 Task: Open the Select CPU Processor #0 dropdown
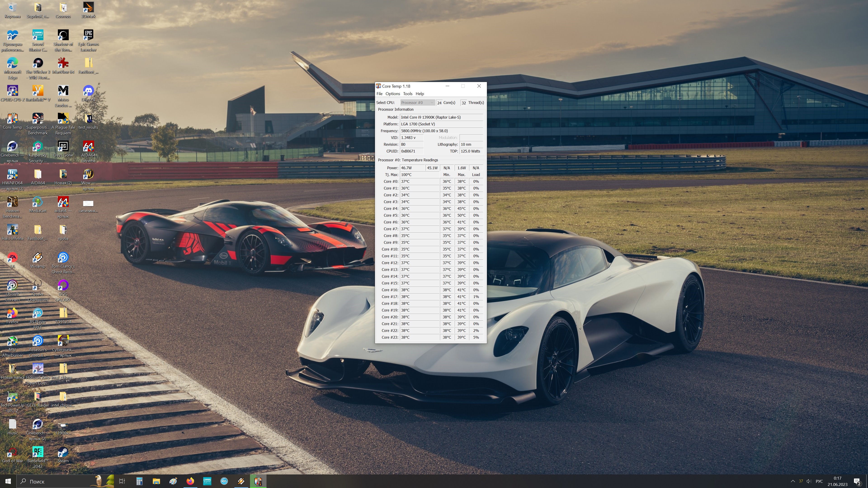point(417,103)
